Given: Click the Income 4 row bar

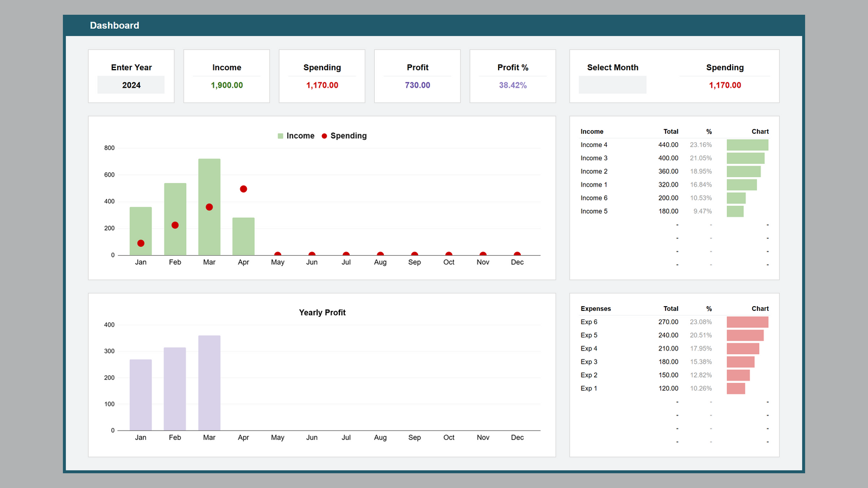Looking at the screenshot, I should pos(747,145).
